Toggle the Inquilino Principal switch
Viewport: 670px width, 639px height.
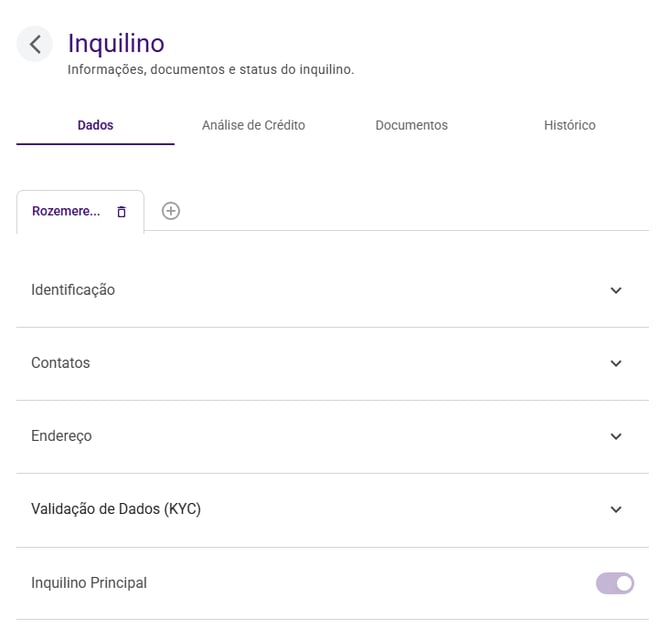click(615, 583)
